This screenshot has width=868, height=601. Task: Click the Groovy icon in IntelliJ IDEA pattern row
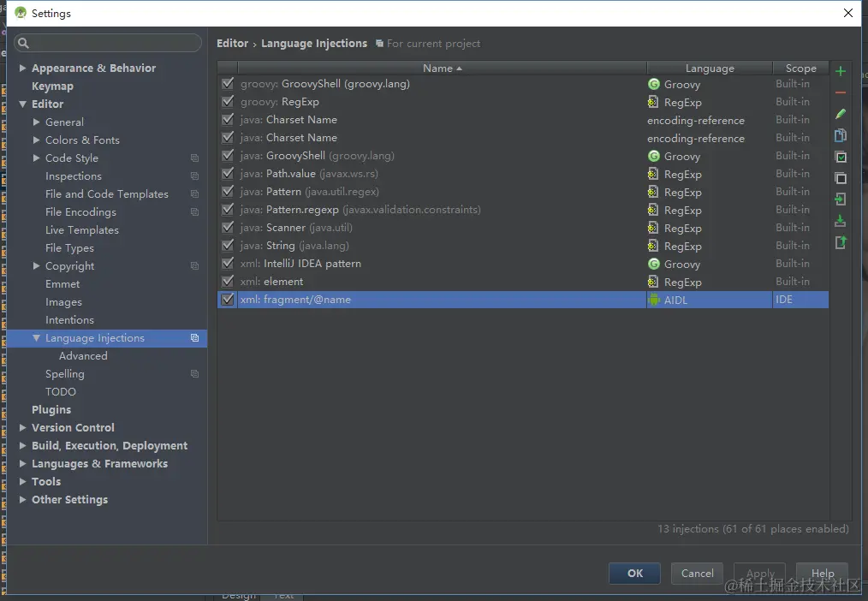654,264
